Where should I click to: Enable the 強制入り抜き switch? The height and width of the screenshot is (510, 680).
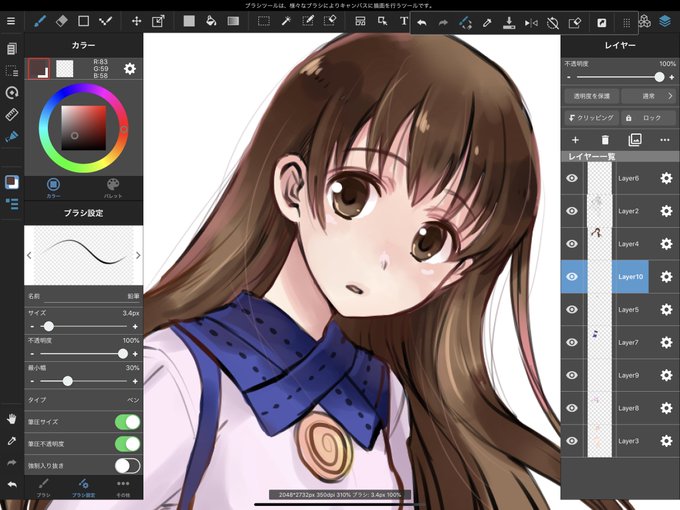128,466
